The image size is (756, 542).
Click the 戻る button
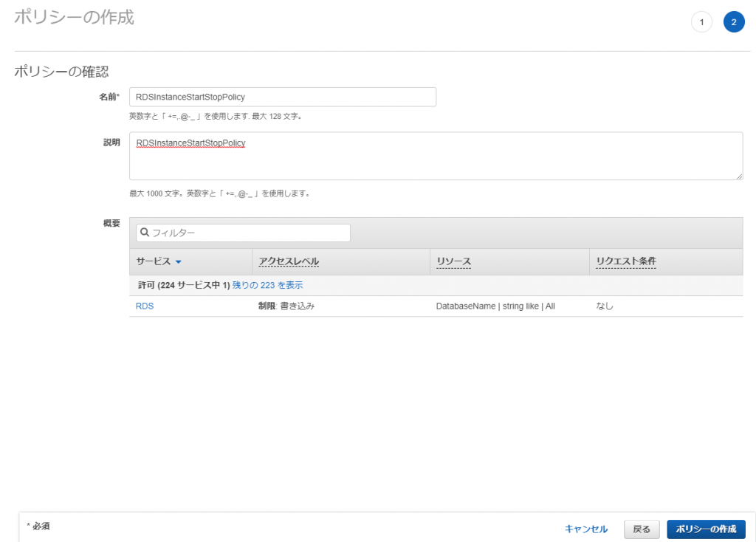[x=642, y=529]
